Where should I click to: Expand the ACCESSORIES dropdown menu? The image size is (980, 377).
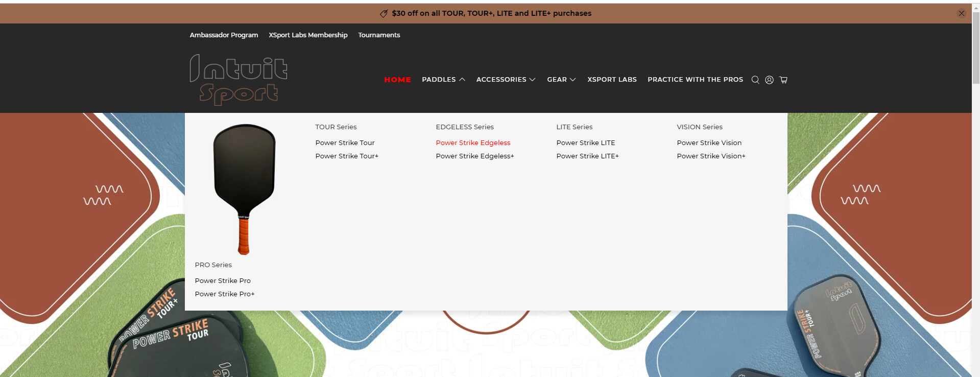[x=506, y=80]
